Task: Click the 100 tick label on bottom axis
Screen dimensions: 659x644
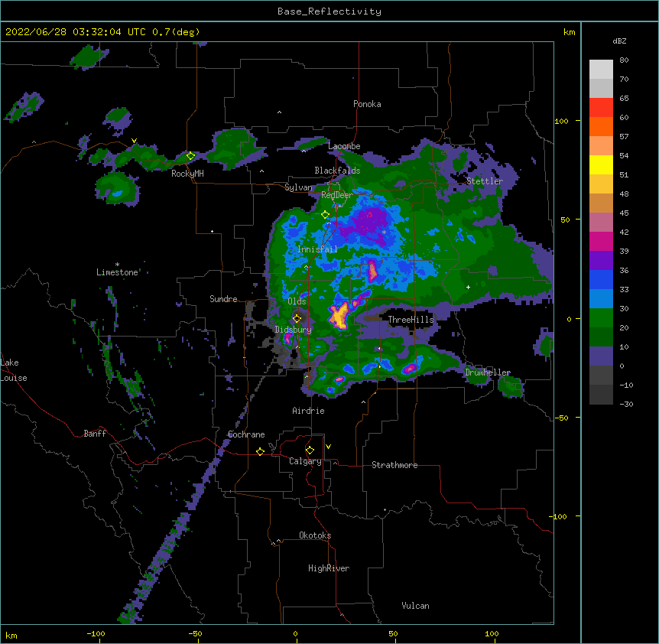Action: pos(492,633)
